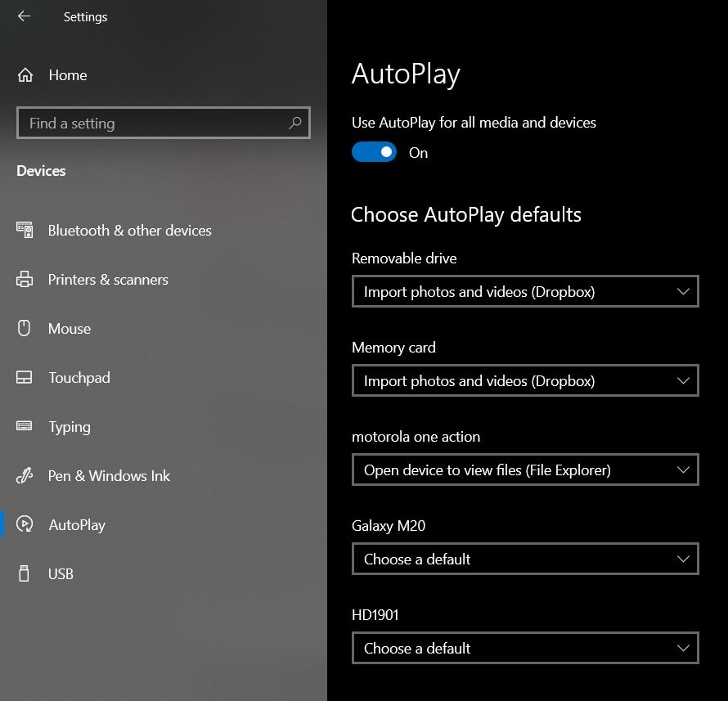The image size is (728, 701).
Task: Open Mouse settings page
Action: pos(70,329)
